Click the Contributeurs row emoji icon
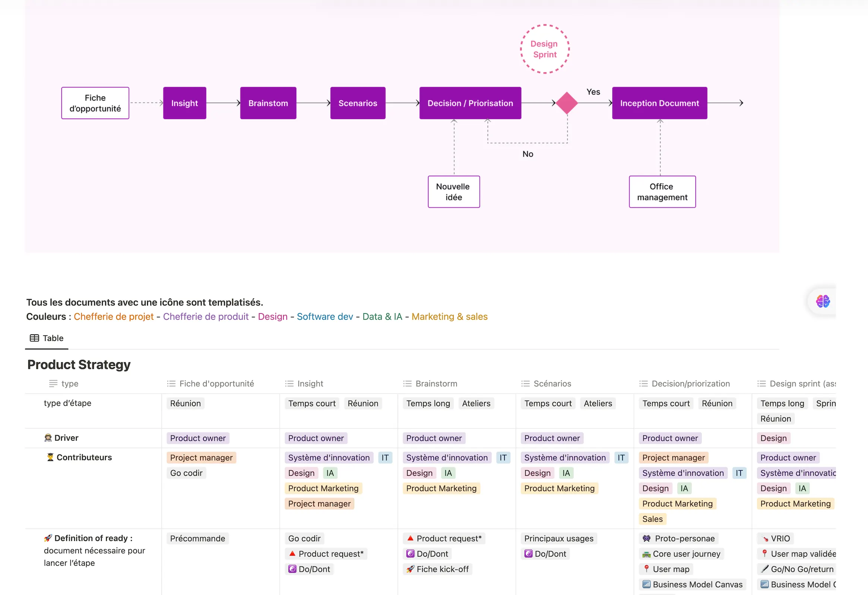This screenshot has height=595, width=868. [x=50, y=457]
